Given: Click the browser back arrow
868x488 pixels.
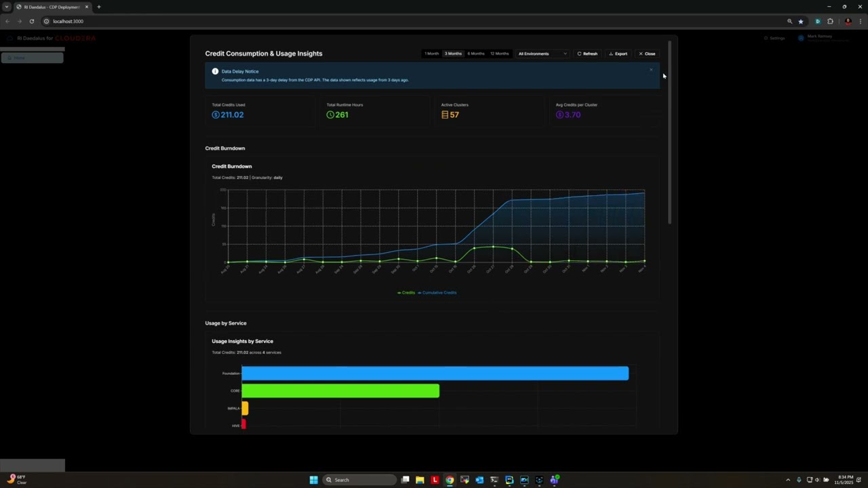Looking at the screenshot, I should coord(7,21).
